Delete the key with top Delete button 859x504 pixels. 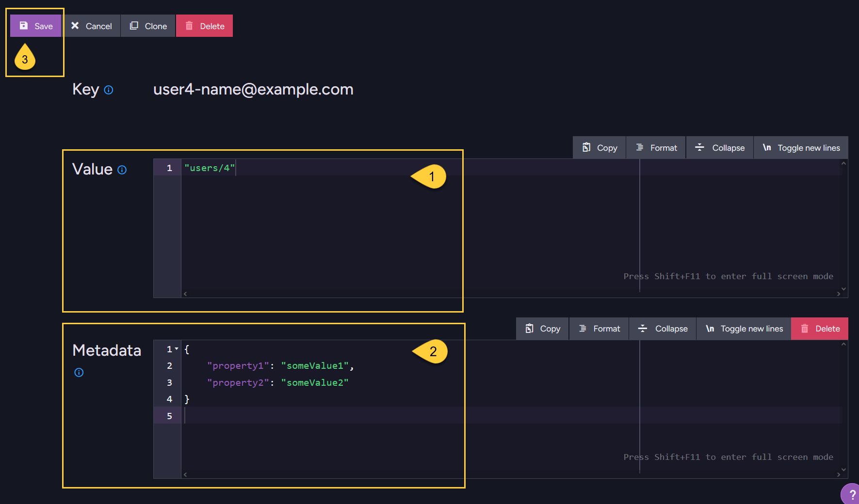pos(204,26)
